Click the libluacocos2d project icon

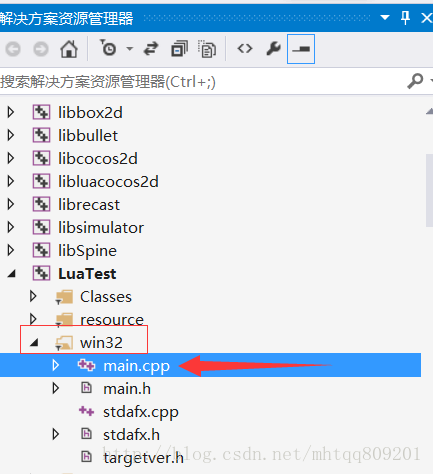coord(41,181)
